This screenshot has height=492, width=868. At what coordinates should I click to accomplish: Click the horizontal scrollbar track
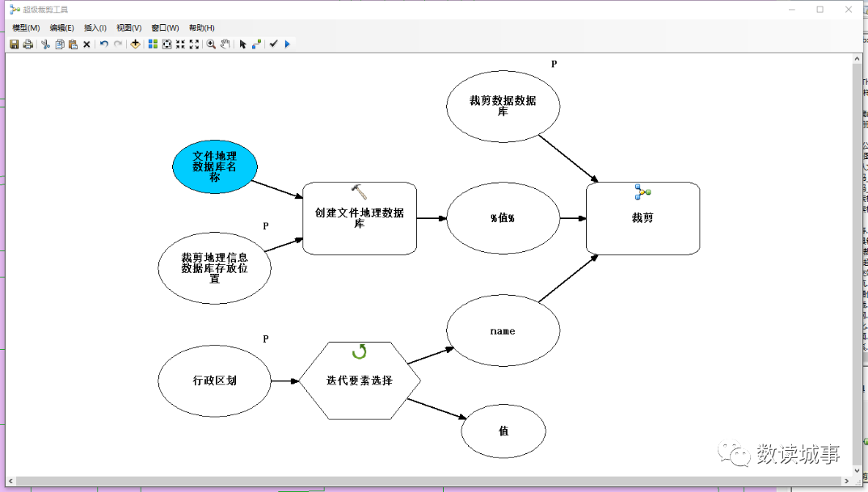(428, 481)
